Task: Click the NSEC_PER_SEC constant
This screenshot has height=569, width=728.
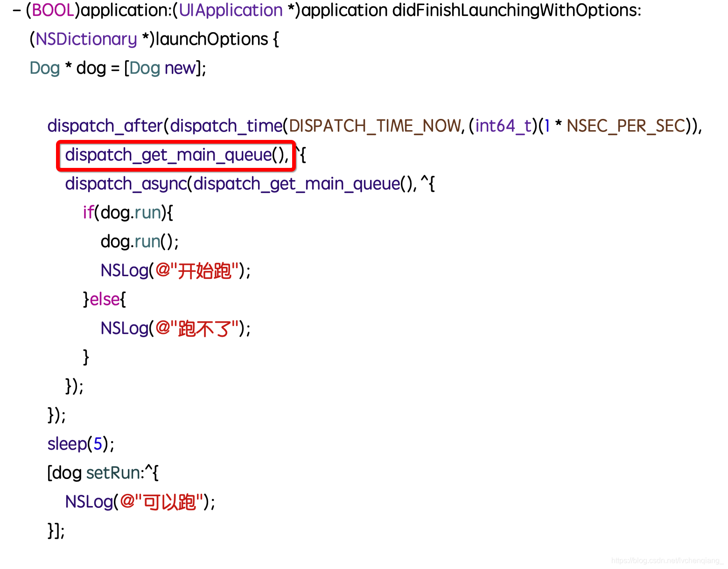Action: (626, 126)
